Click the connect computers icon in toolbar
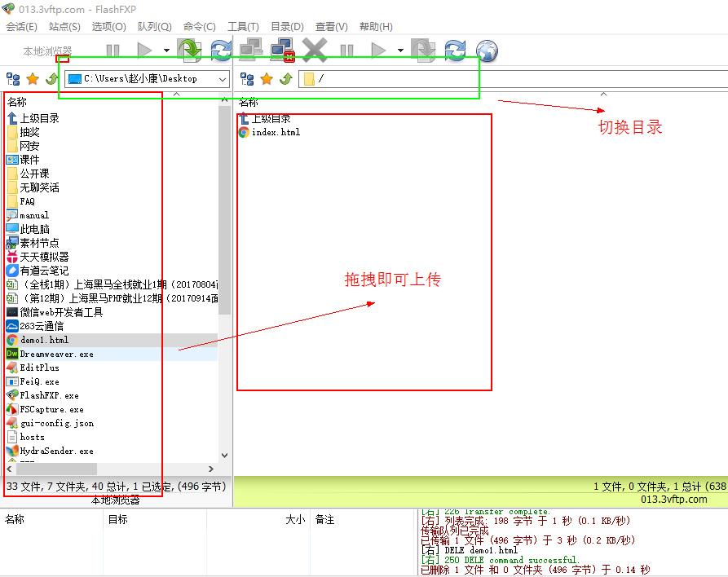This screenshot has height=577, width=728. (x=250, y=51)
